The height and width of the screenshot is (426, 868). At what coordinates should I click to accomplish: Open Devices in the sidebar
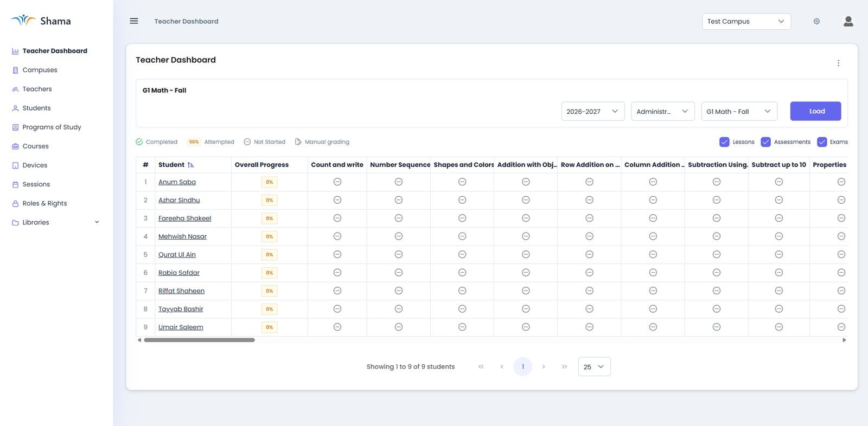pos(35,165)
